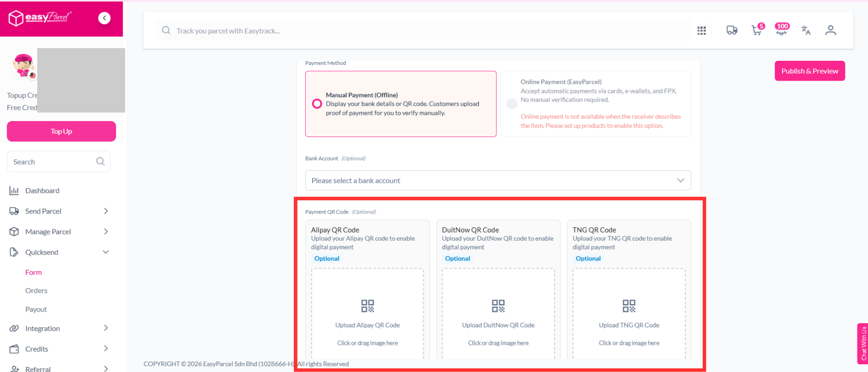Screen dimensions: 868x372
Task: Open the user profile icon
Action: pyautogui.click(x=831, y=30)
